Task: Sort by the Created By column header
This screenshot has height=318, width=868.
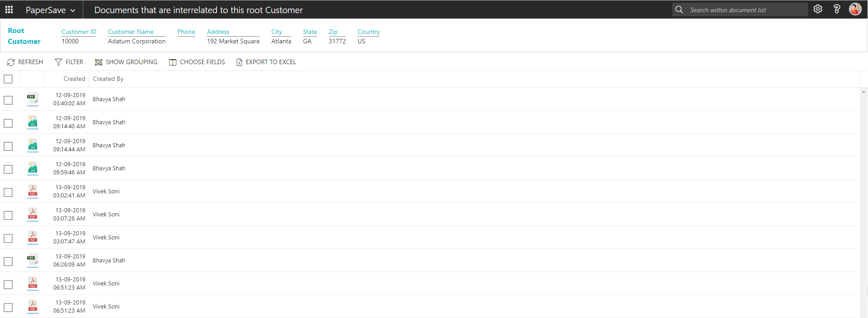Action: tap(108, 79)
